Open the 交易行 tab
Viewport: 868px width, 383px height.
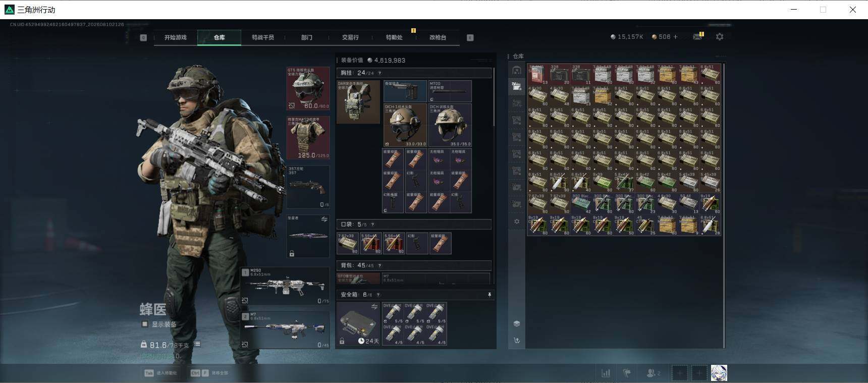[x=350, y=37]
